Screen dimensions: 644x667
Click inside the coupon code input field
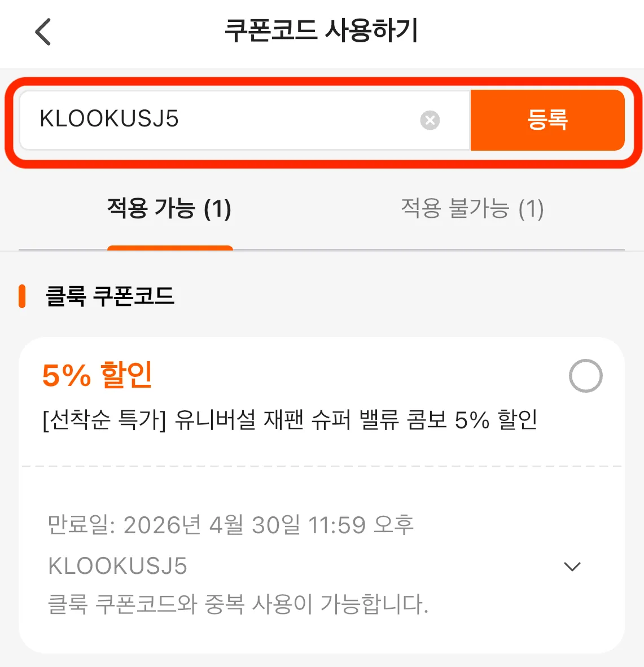226,119
